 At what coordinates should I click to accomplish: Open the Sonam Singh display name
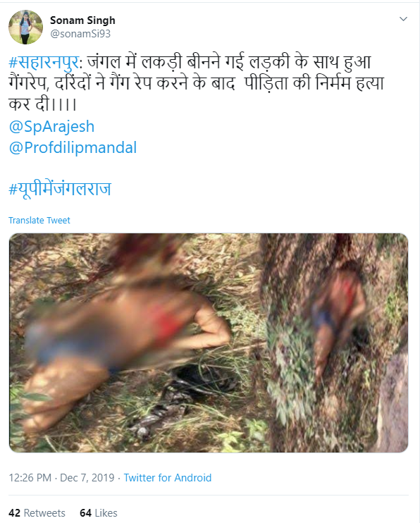point(82,20)
